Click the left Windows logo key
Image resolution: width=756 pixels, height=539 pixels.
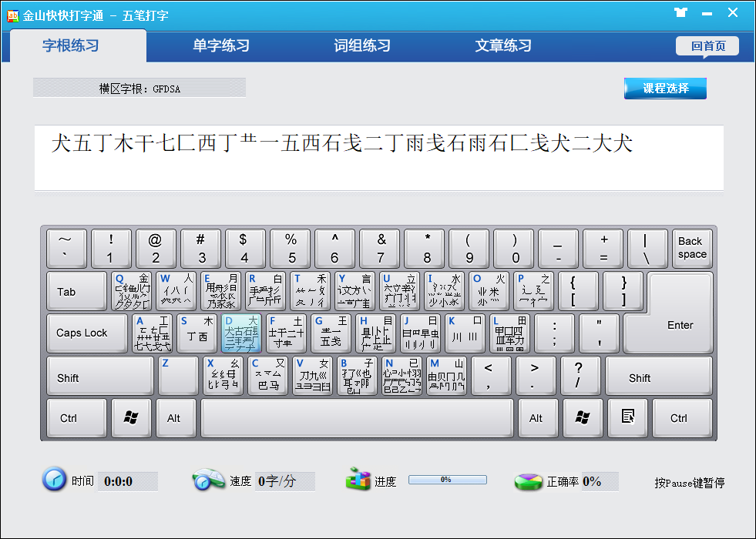click(131, 417)
